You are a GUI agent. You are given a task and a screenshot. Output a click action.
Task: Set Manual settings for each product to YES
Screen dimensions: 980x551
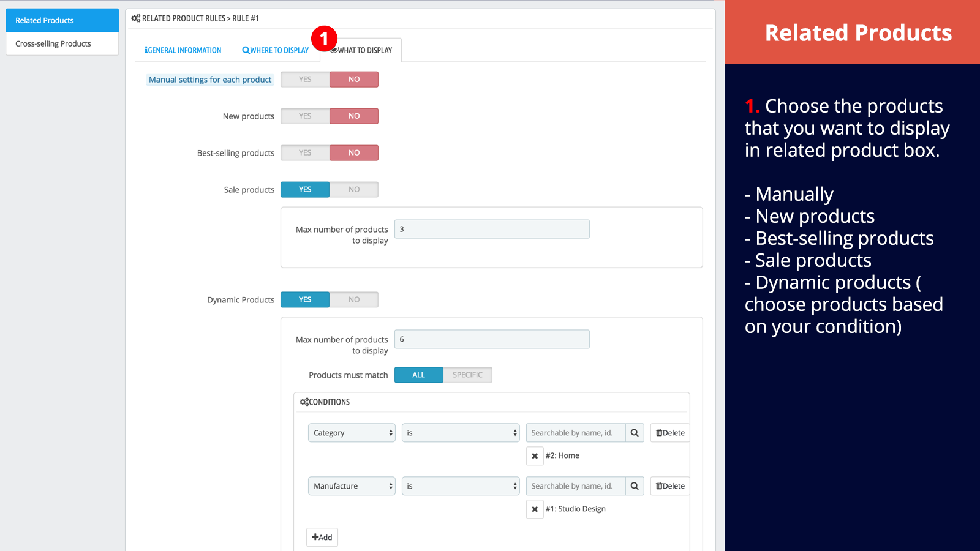pyautogui.click(x=305, y=80)
